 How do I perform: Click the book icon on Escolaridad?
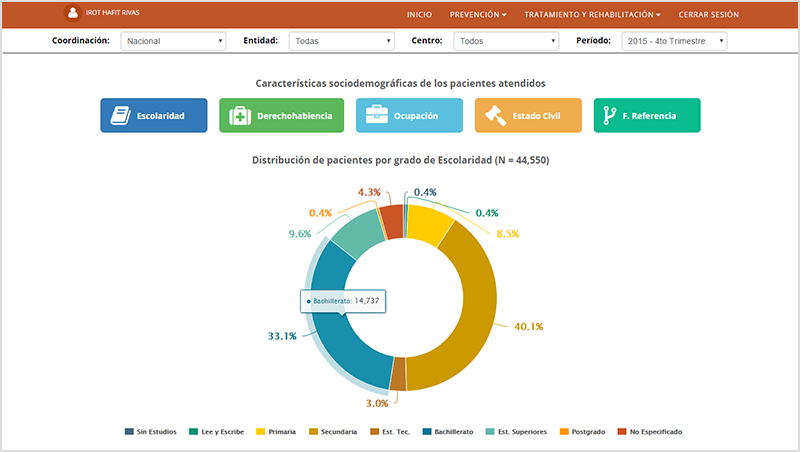[x=120, y=116]
